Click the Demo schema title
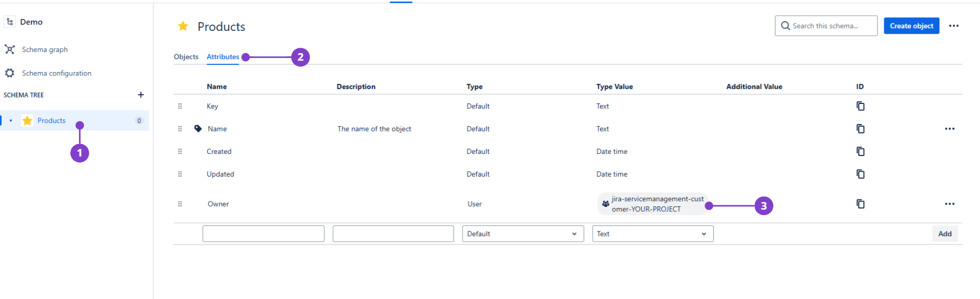This screenshot has height=299, width=980. point(31,22)
